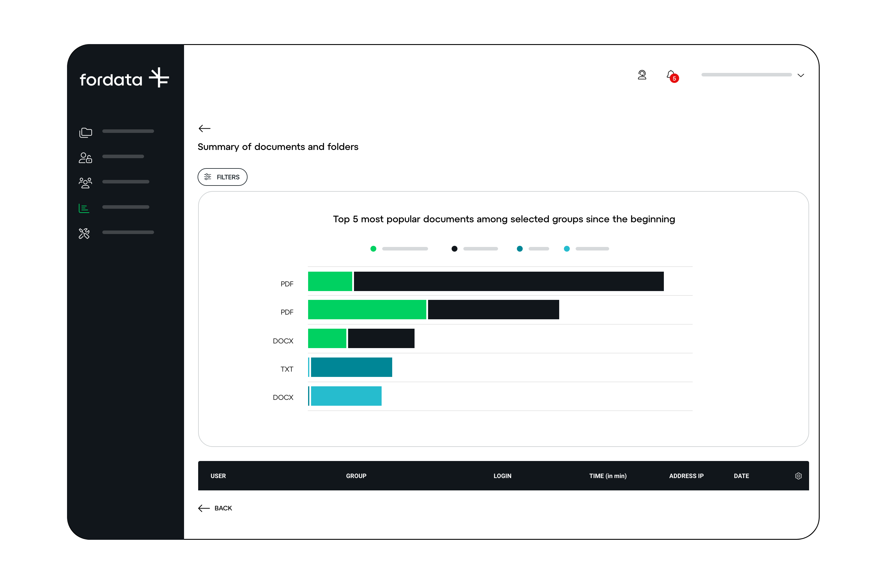Open table column settings via the gear icon

point(799,475)
